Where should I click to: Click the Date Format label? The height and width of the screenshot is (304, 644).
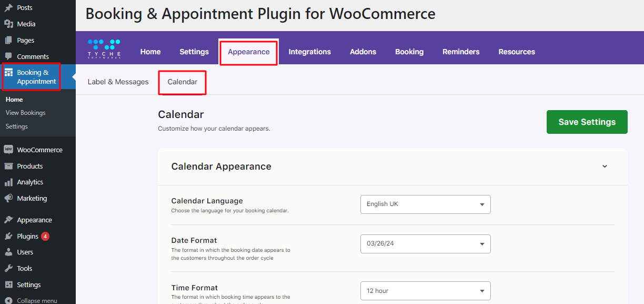click(194, 240)
